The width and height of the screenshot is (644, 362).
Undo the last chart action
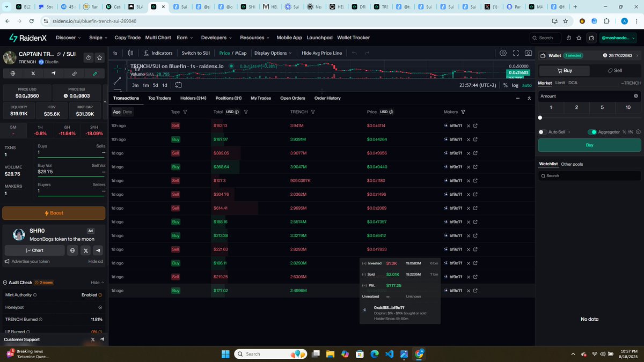354,53
